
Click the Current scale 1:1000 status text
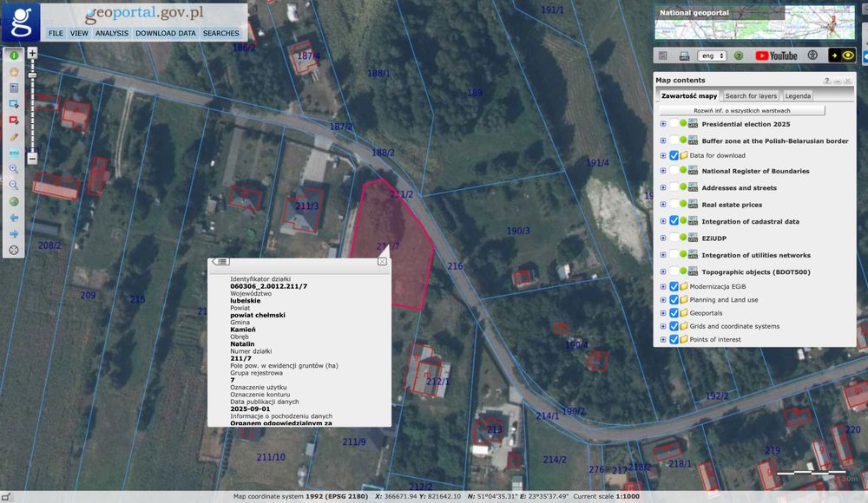(x=606, y=496)
